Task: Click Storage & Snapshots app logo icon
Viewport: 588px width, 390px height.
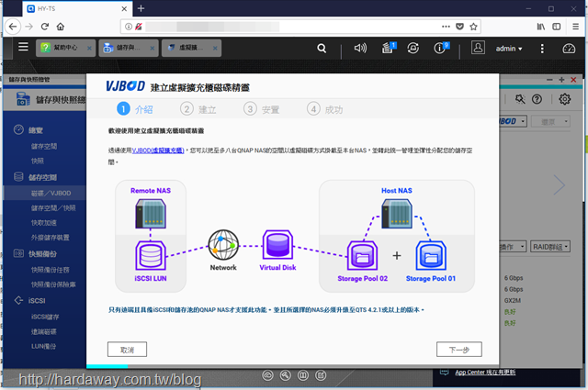Action: point(23,99)
